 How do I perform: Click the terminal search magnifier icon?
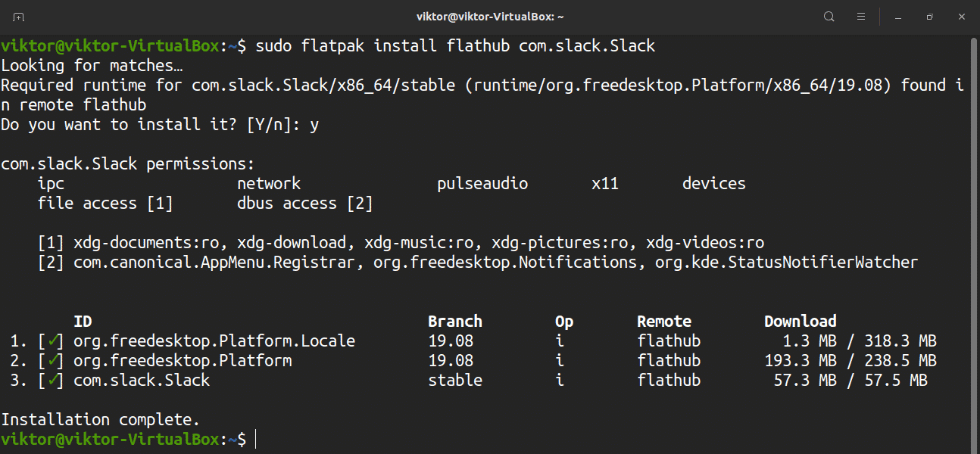[x=829, y=17]
